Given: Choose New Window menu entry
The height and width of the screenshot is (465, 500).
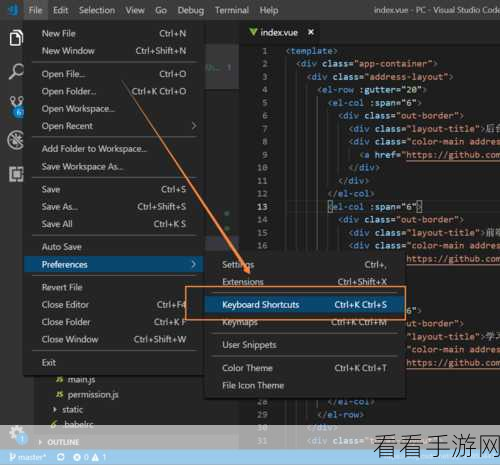Looking at the screenshot, I should (x=114, y=51).
